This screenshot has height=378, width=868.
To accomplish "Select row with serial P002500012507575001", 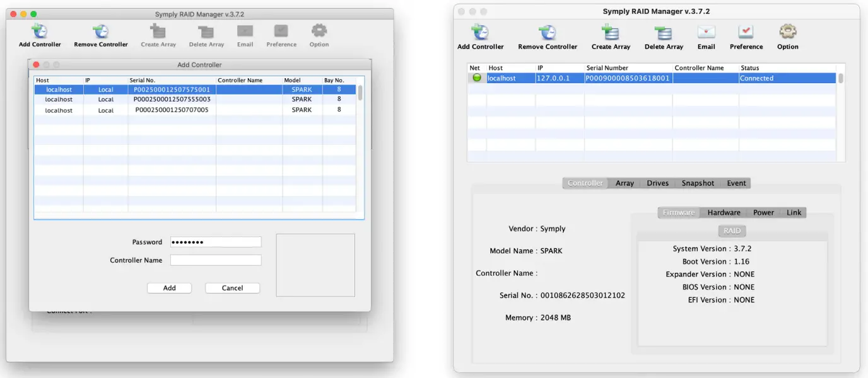I will [195, 89].
